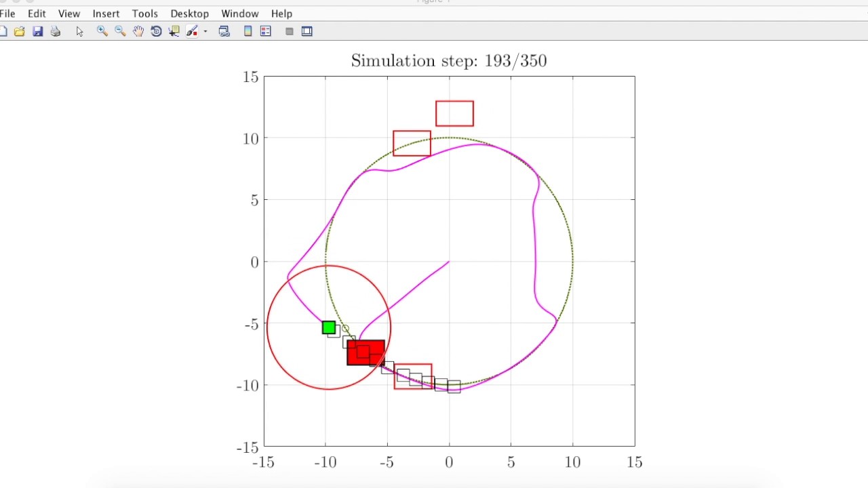Screen dimensions: 868x488
Task: Open the View menu
Action: click(x=69, y=14)
